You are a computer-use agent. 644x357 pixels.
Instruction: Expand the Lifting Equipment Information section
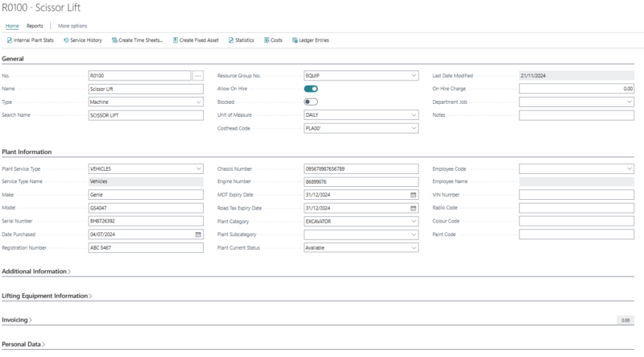pos(47,296)
